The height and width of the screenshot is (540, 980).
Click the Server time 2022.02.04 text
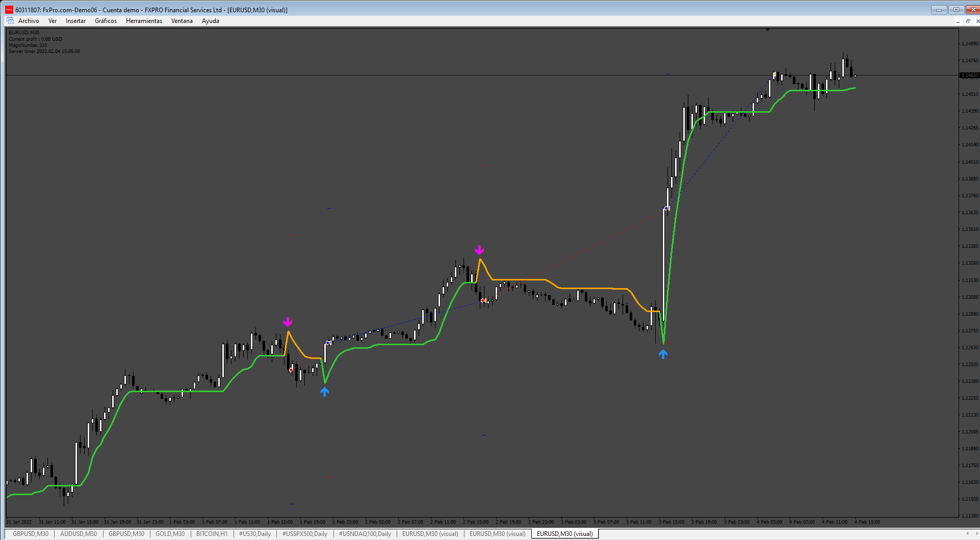[x=44, y=52]
